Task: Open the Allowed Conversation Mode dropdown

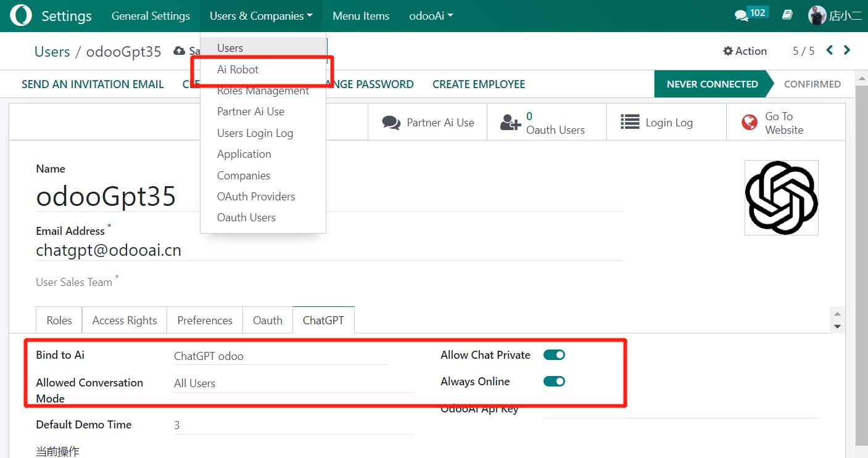Action: pyautogui.click(x=293, y=383)
